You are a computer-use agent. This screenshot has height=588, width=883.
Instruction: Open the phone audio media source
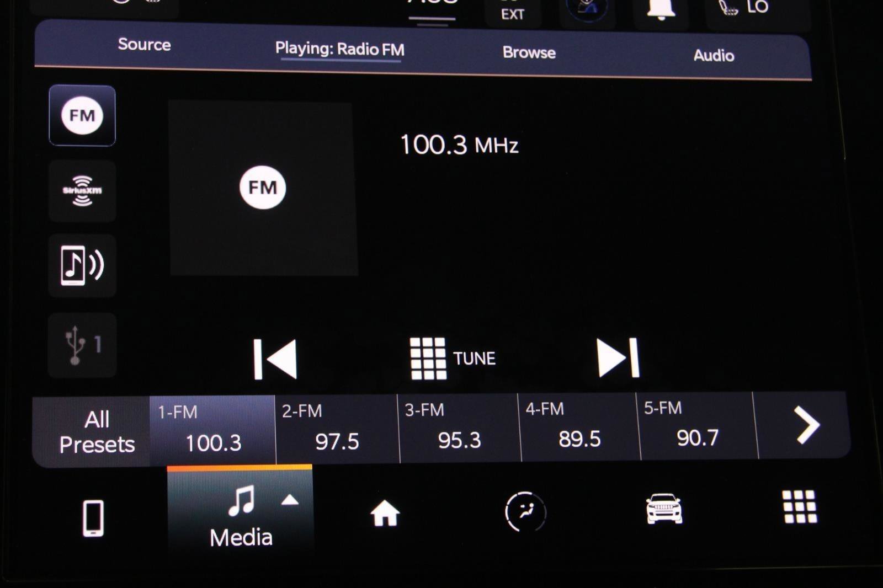82,265
